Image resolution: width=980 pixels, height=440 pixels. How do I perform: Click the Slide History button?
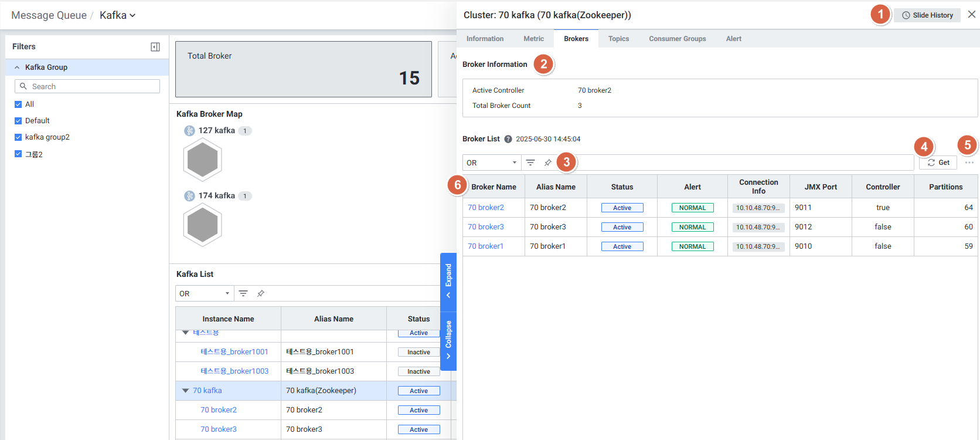coord(927,15)
